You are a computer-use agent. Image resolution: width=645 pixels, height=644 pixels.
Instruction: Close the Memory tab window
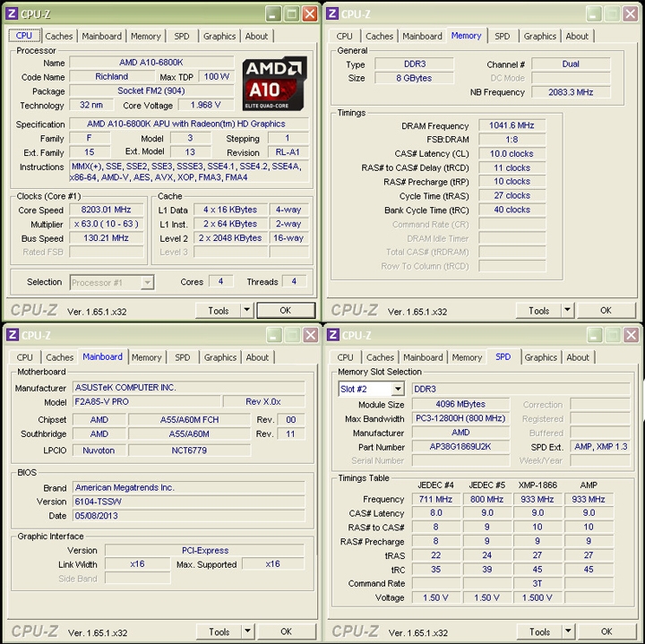(630, 14)
